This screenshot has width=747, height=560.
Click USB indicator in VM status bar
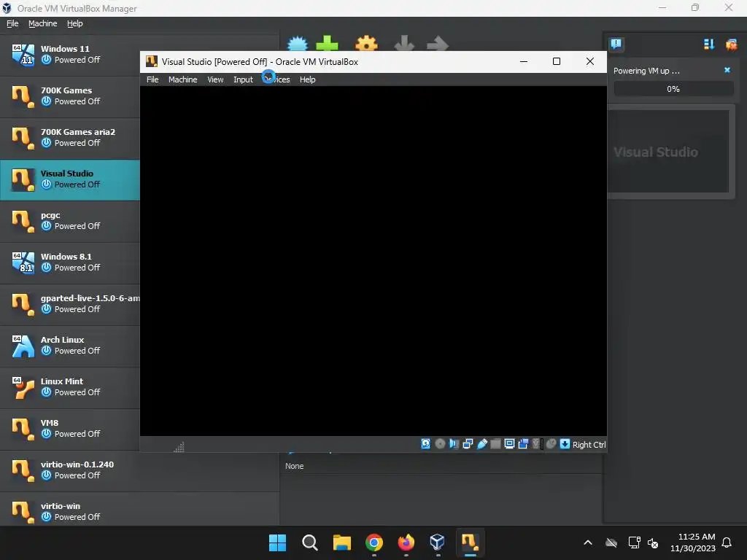481,444
